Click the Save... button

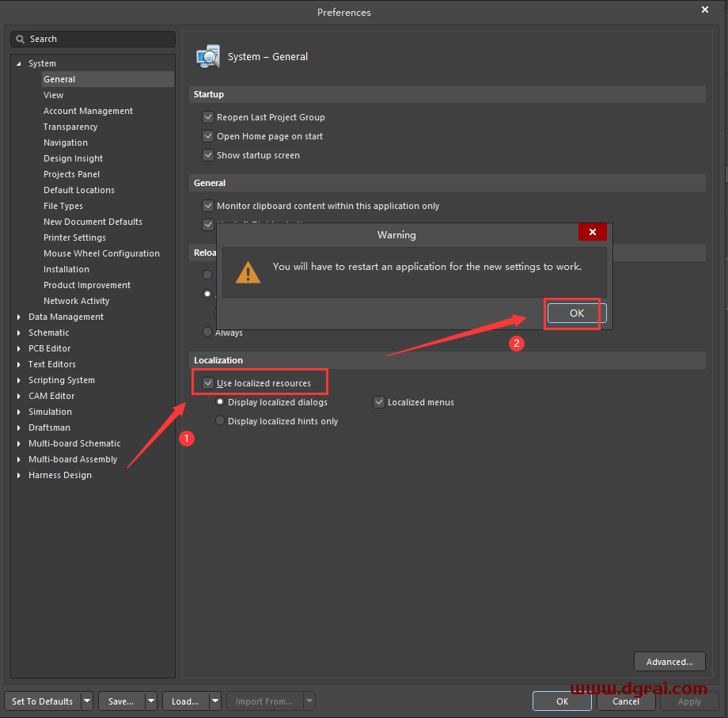pyautogui.click(x=121, y=701)
